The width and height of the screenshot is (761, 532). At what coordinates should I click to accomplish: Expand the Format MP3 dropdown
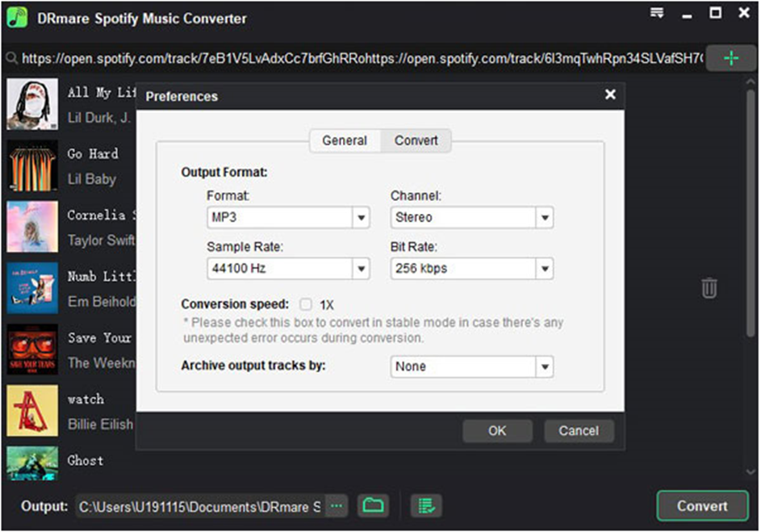(361, 218)
